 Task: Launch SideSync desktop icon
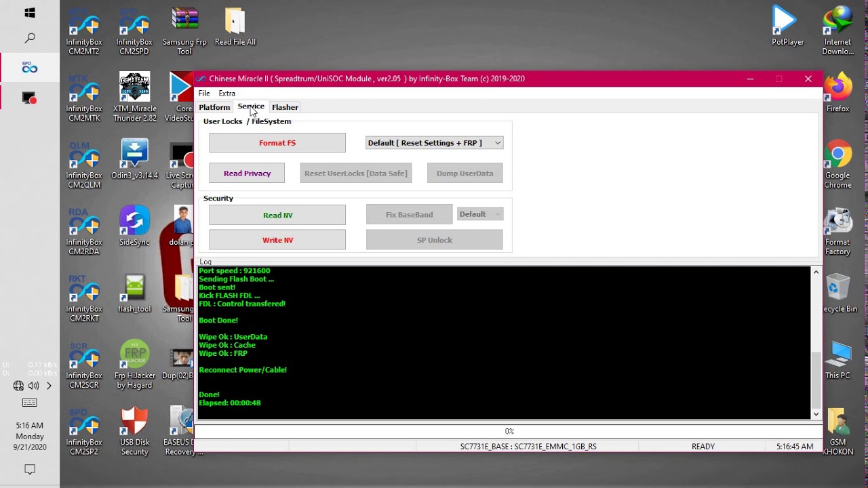pos(134,226)
